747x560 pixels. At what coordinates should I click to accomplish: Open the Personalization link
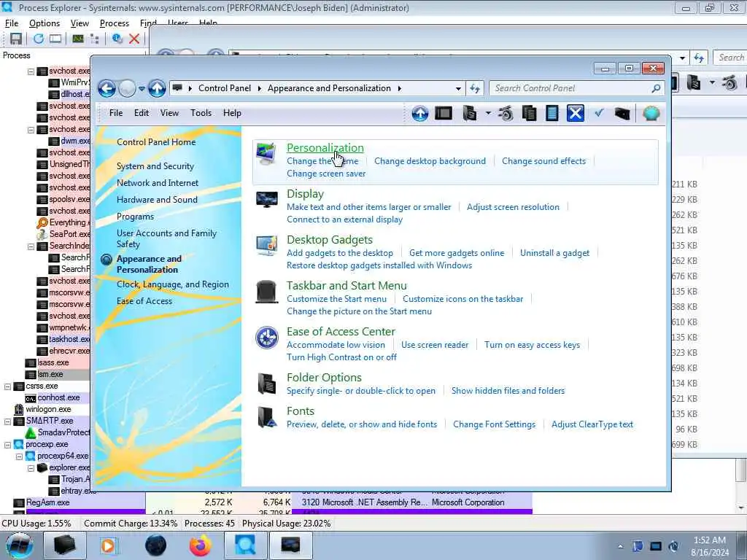325,147
